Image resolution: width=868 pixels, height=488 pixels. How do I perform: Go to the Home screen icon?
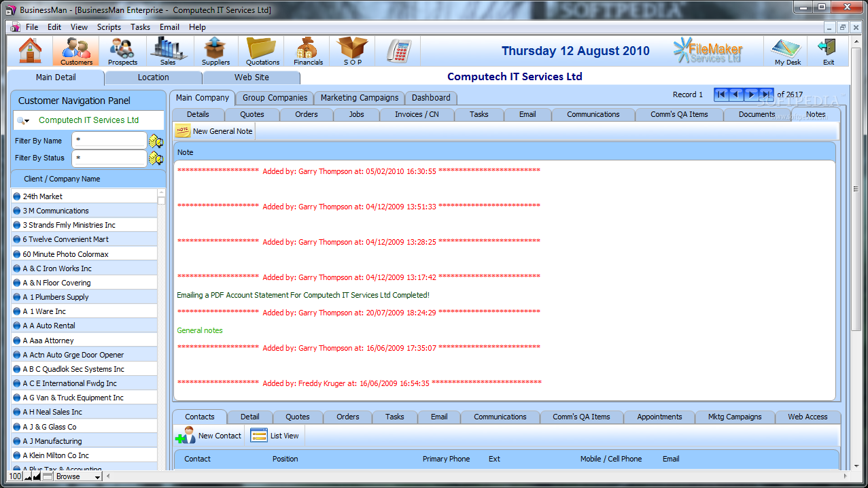click(x=30, y=50)
